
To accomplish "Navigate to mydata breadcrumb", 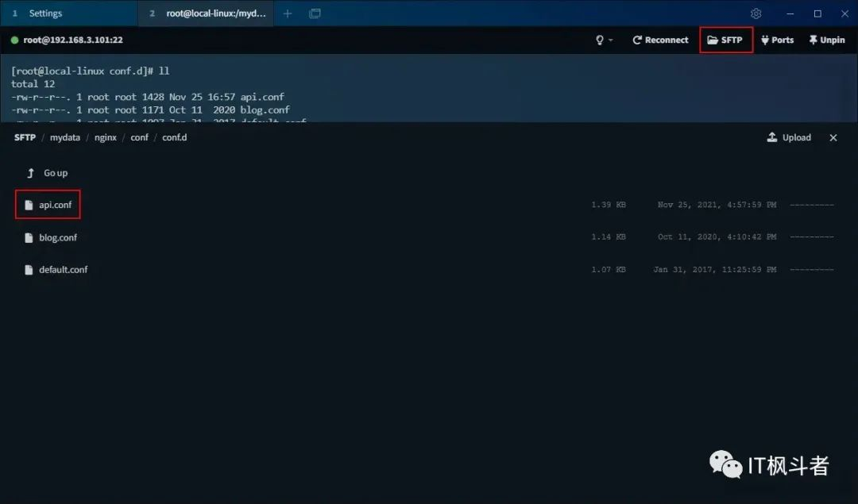I will coord(64,137).
